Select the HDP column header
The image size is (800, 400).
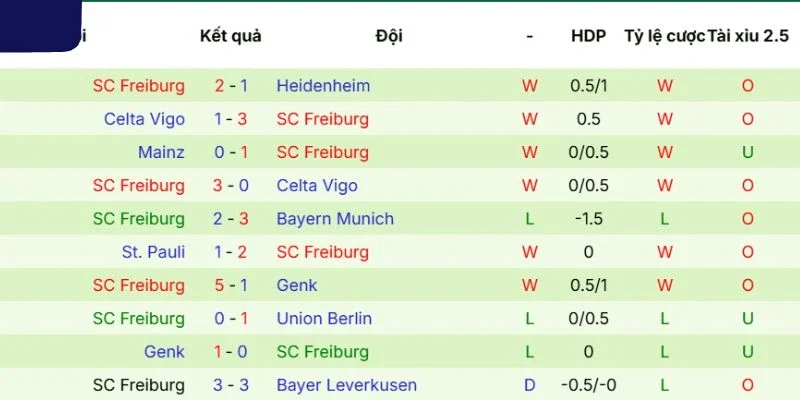(x=588, y=36)
